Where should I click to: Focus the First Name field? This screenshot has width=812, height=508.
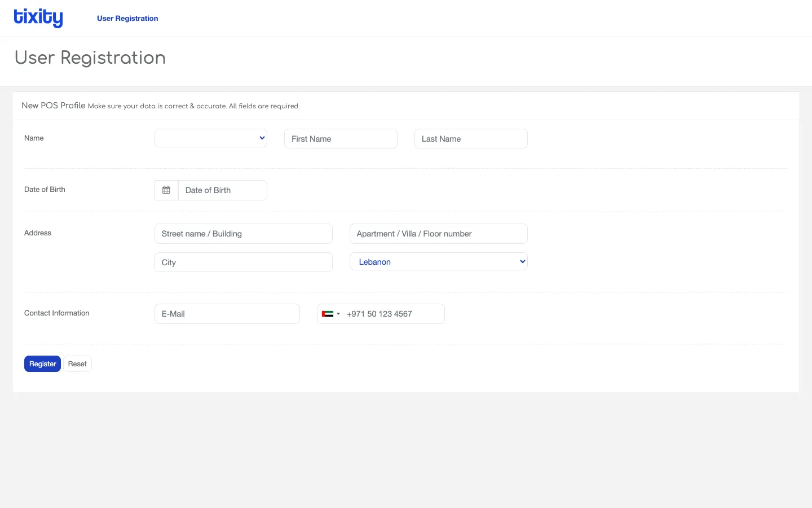point(341,139)
